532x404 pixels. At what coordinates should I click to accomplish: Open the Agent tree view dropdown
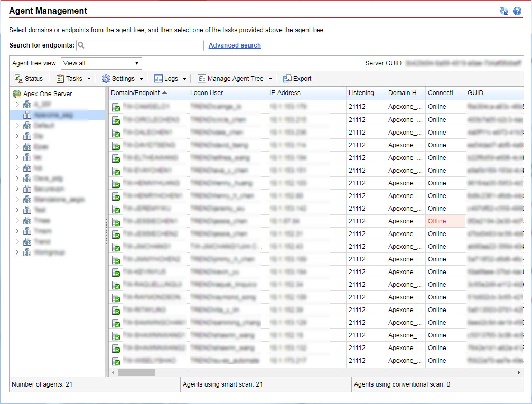tap(101, 63)
